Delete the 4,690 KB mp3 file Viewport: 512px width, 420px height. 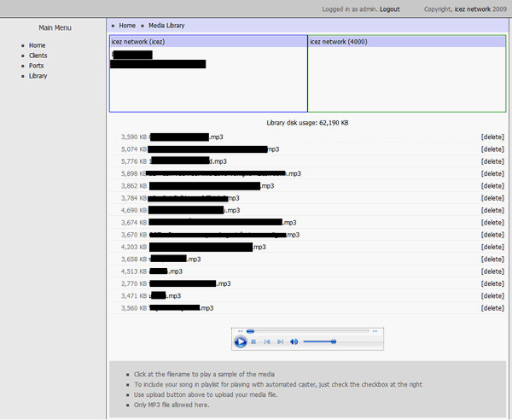pyautogui.click(x=492, y=210)
